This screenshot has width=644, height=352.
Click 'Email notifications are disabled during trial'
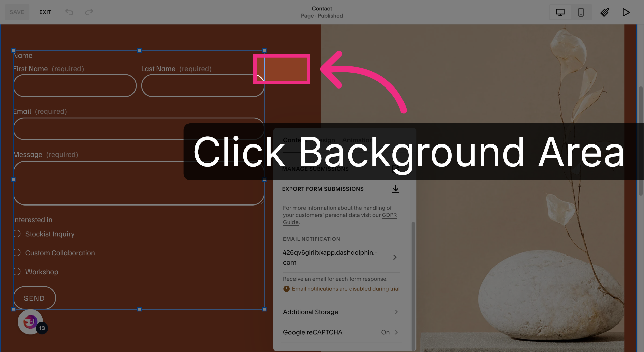coord(346,289)
